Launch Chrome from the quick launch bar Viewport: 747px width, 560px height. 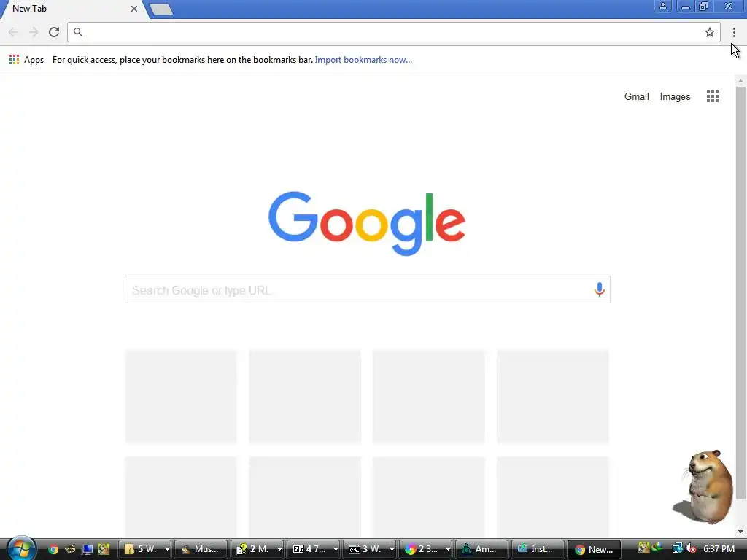pos(53,549)
